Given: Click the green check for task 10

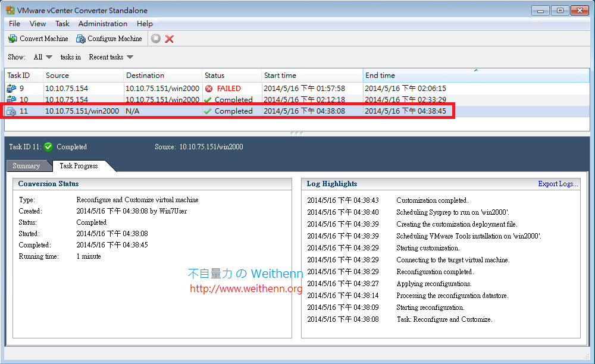Looking at the screenshot, I should click(x=208, y=100).
